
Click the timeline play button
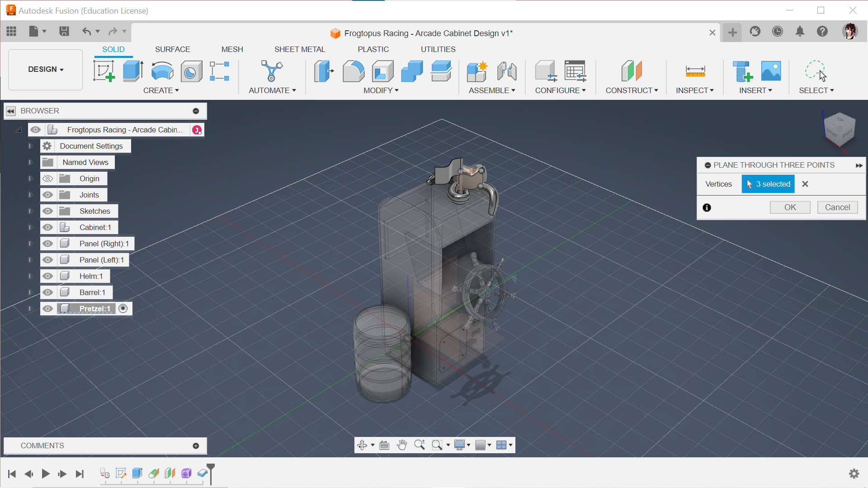pyautogui.click(x=46, y=474)
